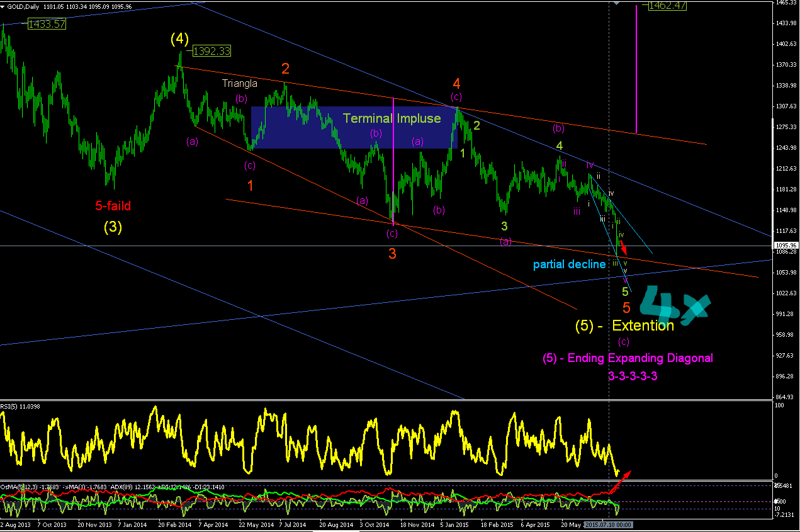The width and height of the screenshot is (800, 532).
Task: Select the 'Ending Expanding Diagonal' text label
Action: coord(628,358)
